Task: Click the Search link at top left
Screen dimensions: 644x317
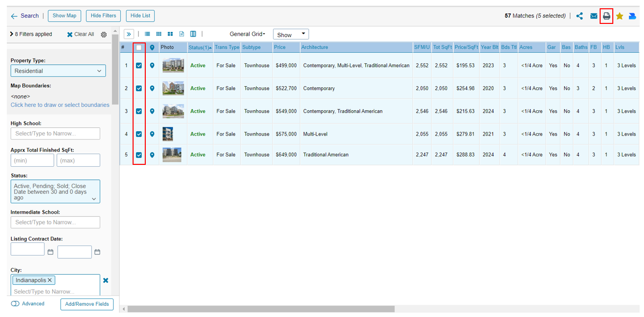Action: point(30,16)
